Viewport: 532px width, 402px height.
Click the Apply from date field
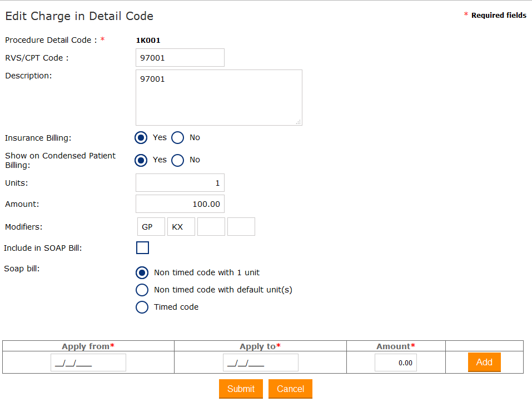tap(88, 363)
